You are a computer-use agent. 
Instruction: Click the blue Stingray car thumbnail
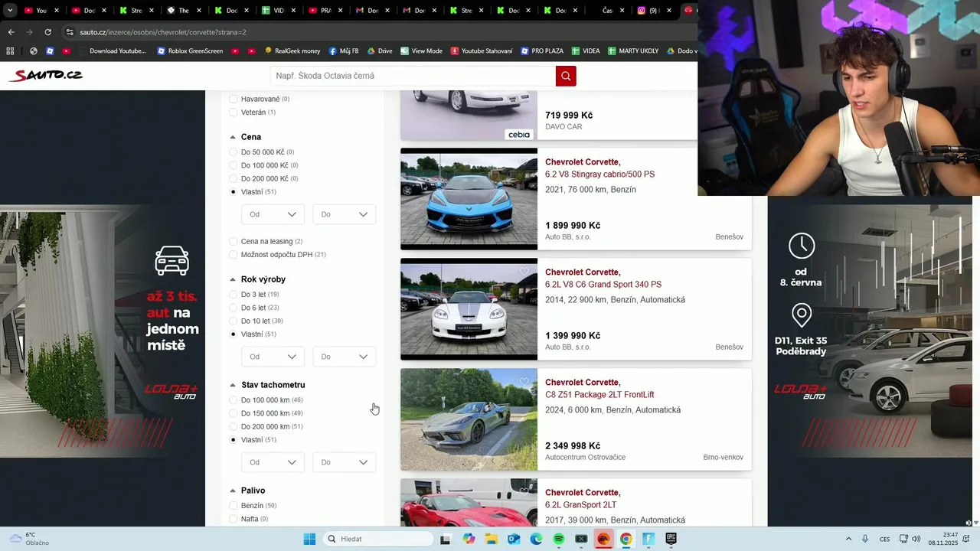(x=469, y=199)
